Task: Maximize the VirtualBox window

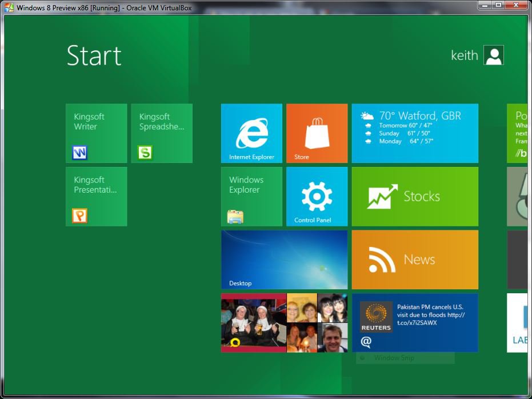Action: (x=498, y=5)
